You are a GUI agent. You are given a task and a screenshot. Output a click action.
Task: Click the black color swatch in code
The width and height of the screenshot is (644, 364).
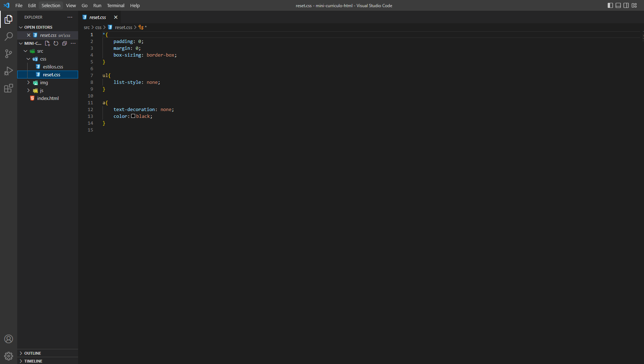133,116
